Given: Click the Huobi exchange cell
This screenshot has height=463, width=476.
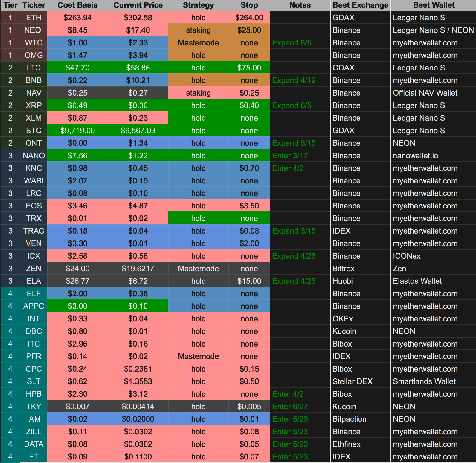Looking at the screenshot, I should (361, 281).
